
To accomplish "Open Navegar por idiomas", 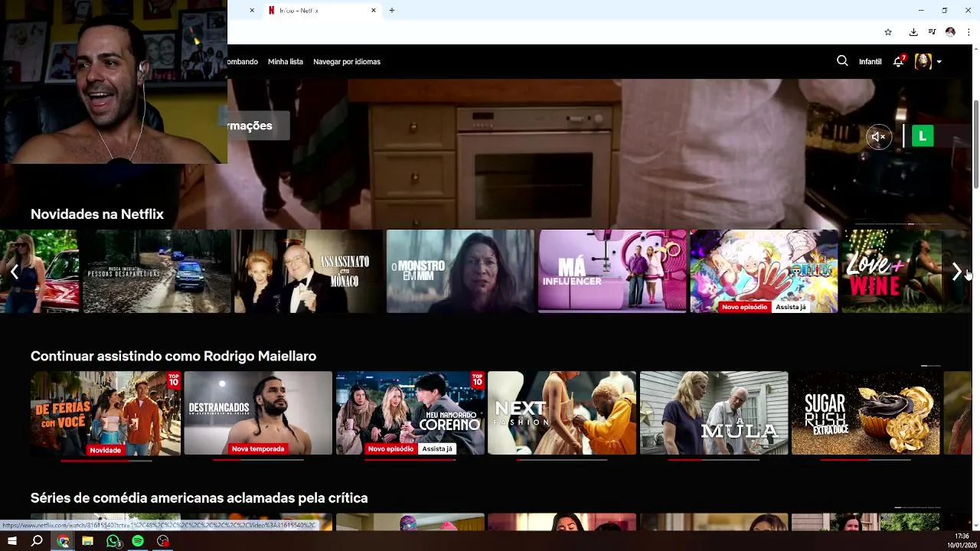I will click(347, 61).
